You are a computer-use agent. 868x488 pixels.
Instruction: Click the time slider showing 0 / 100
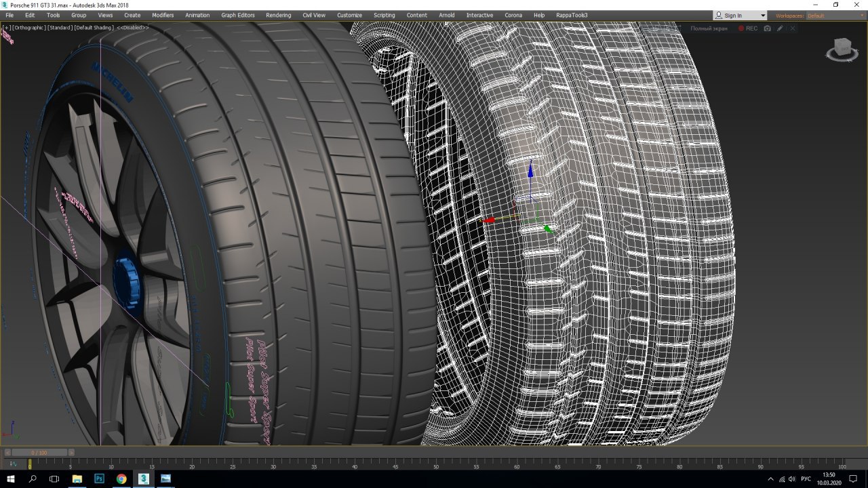39,452
